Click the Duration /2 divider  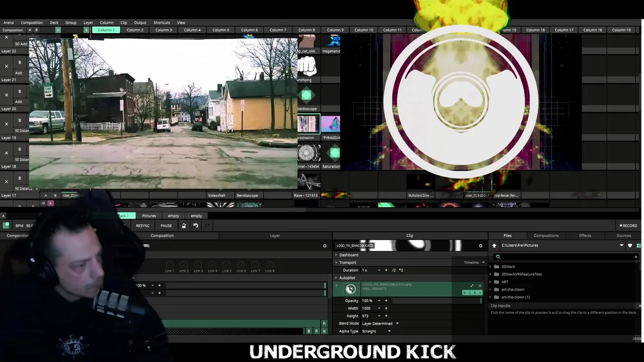[394, 270]
